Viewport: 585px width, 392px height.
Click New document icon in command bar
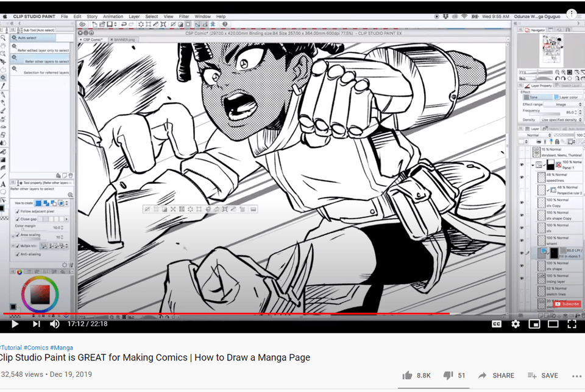[95, 24]
